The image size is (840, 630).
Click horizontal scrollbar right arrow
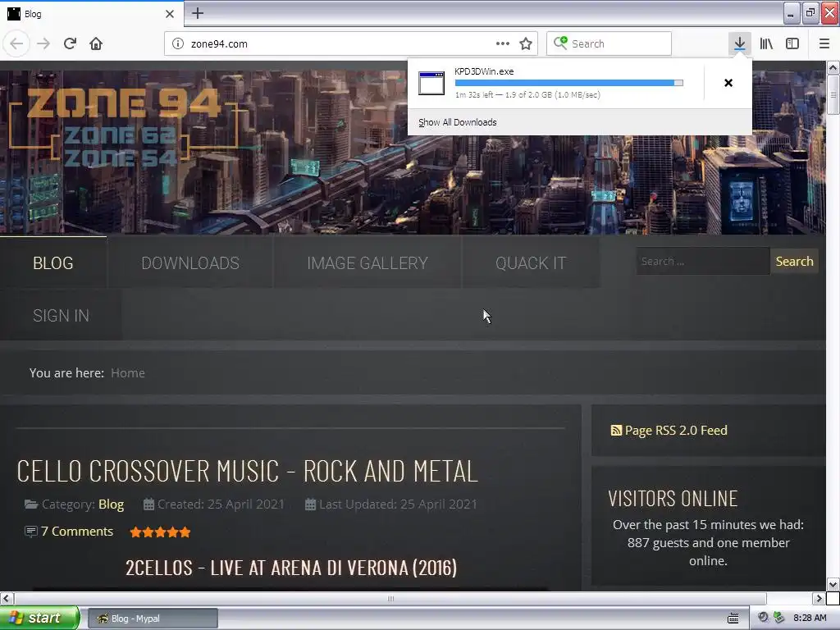click(819, 598)
